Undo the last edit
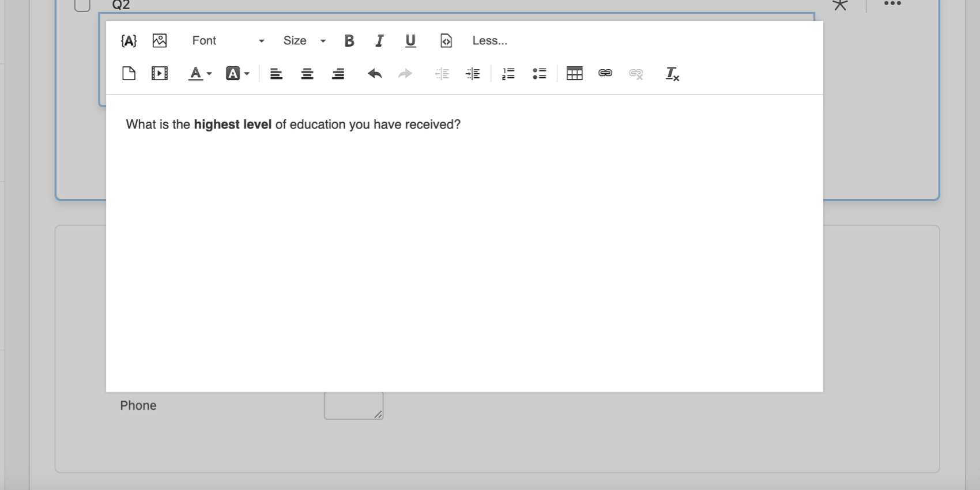This screenshot has height=490, width=980. coord(375,73)
